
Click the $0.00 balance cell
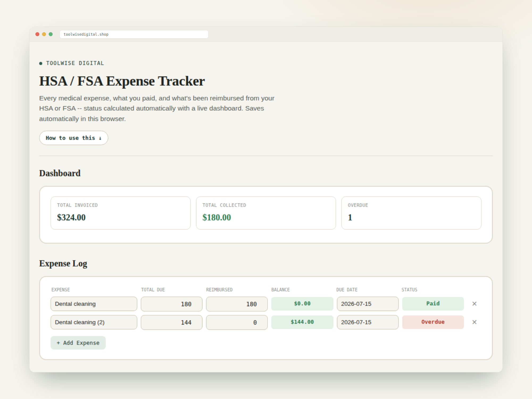coord(302,304)
